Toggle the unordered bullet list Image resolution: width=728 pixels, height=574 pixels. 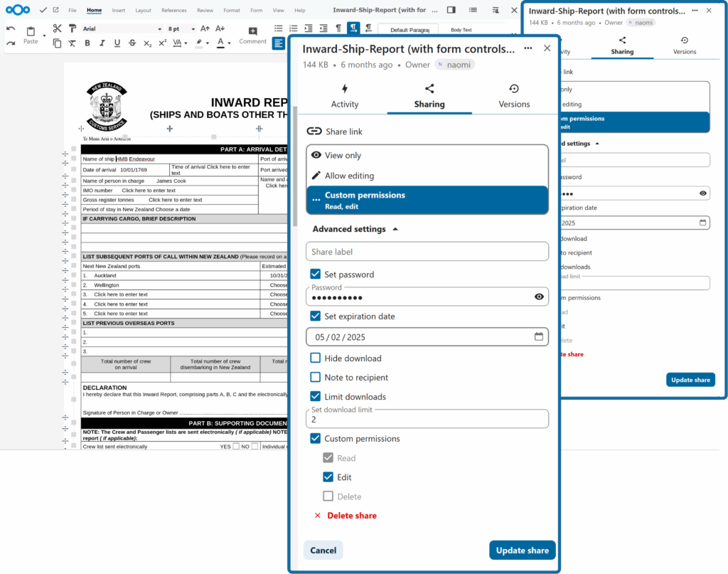278,28
